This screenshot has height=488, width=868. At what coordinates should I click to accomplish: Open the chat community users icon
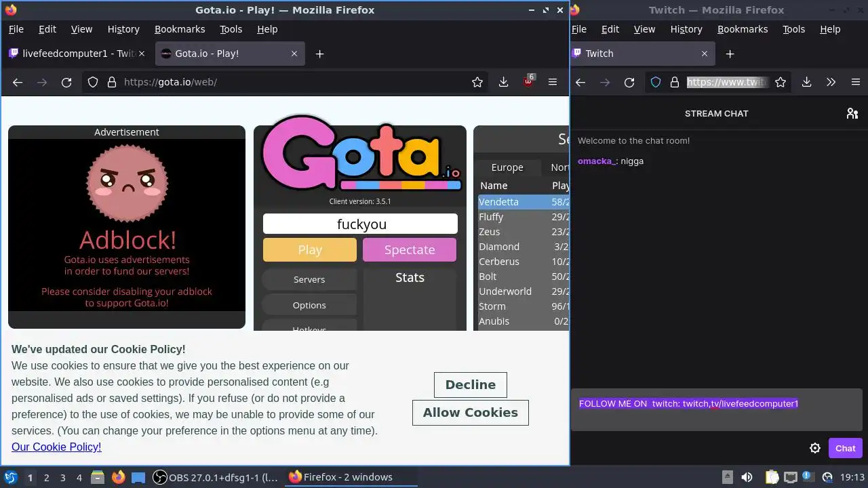(x=852, y=113)
